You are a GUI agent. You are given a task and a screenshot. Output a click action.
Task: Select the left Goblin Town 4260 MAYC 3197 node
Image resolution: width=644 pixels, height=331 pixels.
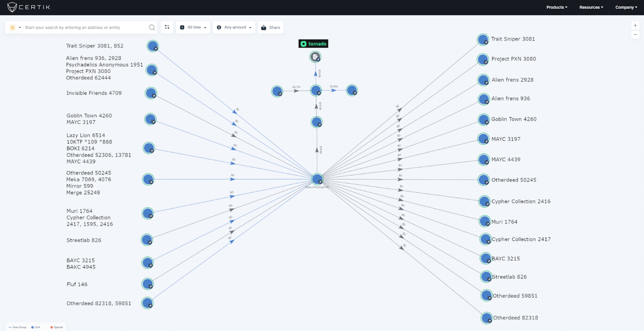click(150, 119)
